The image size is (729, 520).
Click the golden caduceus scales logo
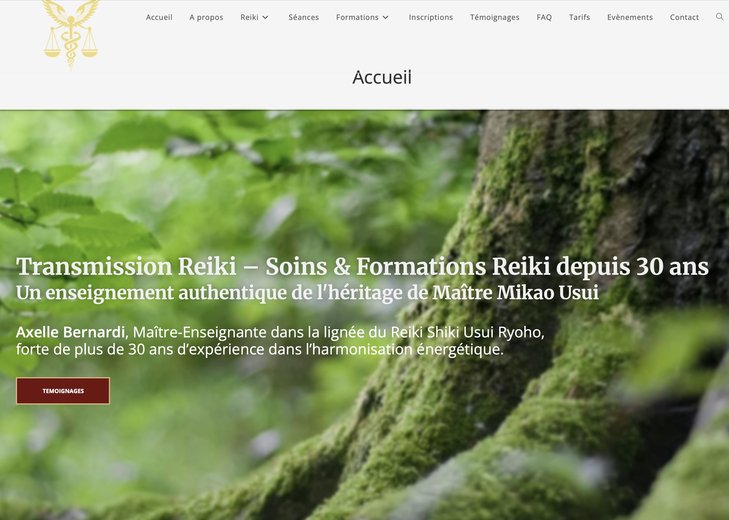click(x=71, y=33)
